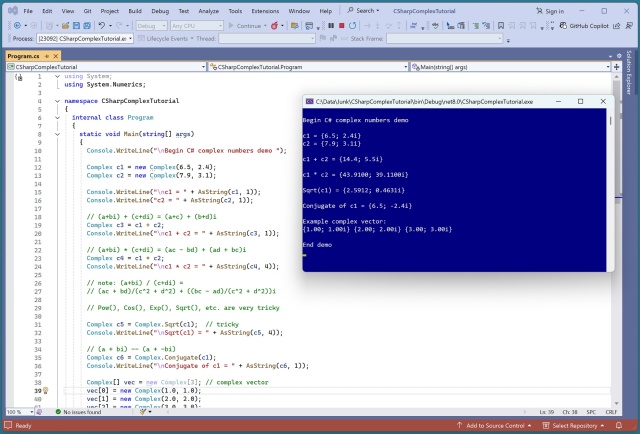This screenshot has width=640, height=434.
Task: Collapse the class Program block on line 6
Action: click(58, 118)
